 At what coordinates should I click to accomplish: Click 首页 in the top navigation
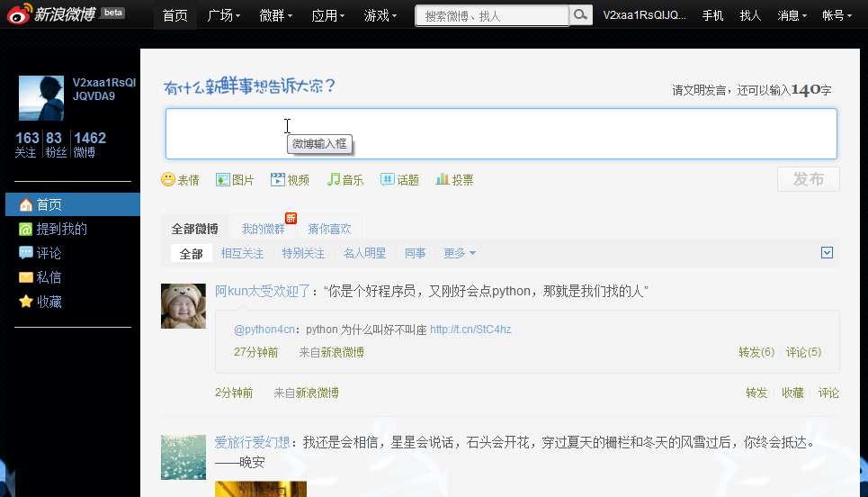click(x=174, y=15)
